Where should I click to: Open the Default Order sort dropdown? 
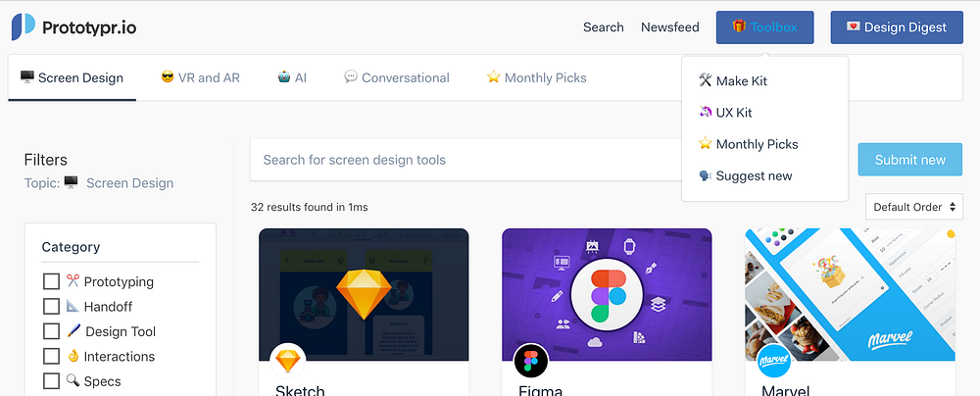tap(914, 207)
